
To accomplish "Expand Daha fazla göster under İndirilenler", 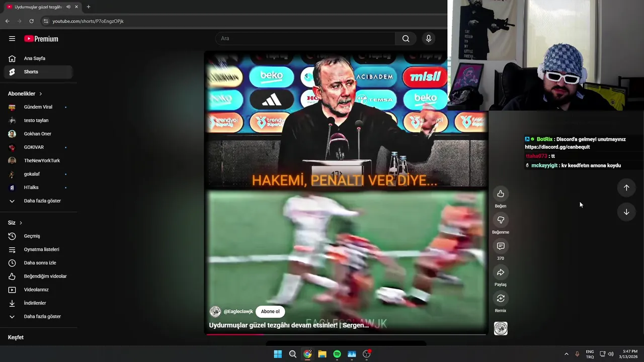I will (x=38, y=316).
